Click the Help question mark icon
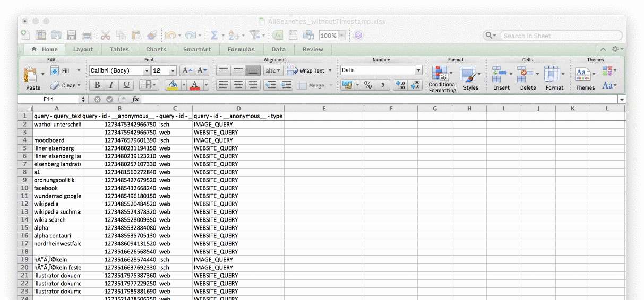This screenshot has width=644, height=300. (x=358, y=36)
